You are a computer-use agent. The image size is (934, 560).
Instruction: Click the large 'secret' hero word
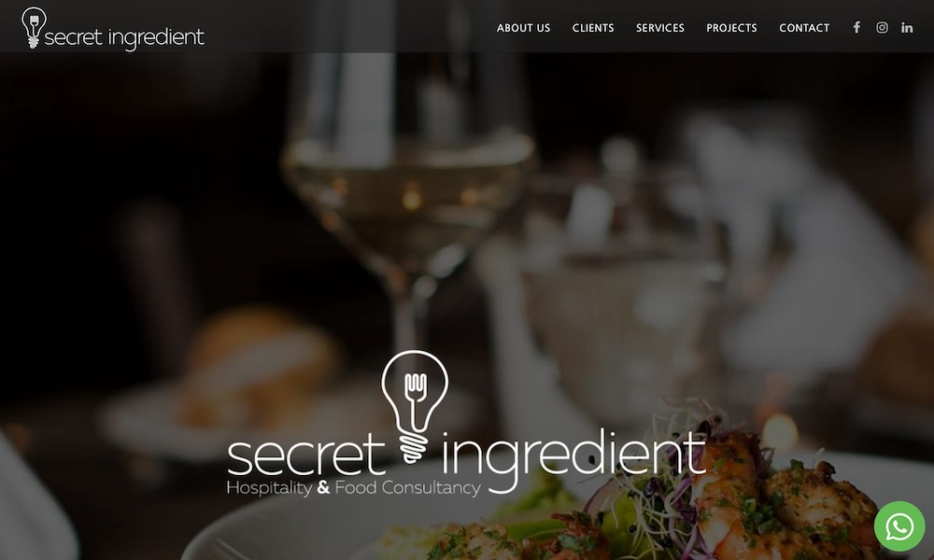306,455
